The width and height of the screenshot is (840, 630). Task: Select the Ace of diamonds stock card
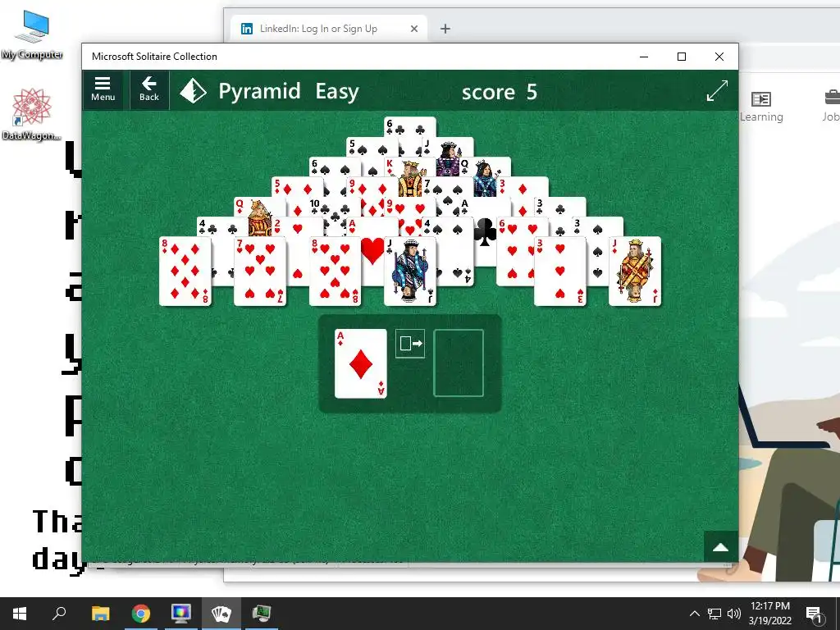point(361,363)
